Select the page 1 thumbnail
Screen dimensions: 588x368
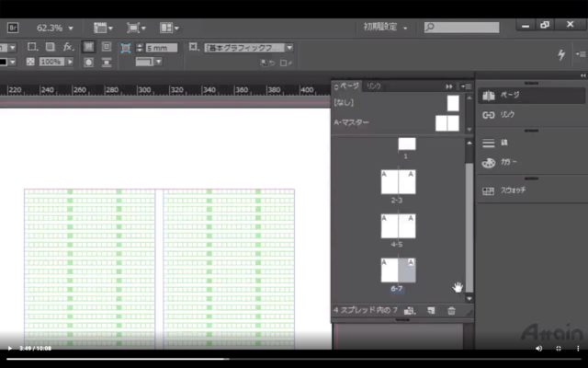point(407,144)
